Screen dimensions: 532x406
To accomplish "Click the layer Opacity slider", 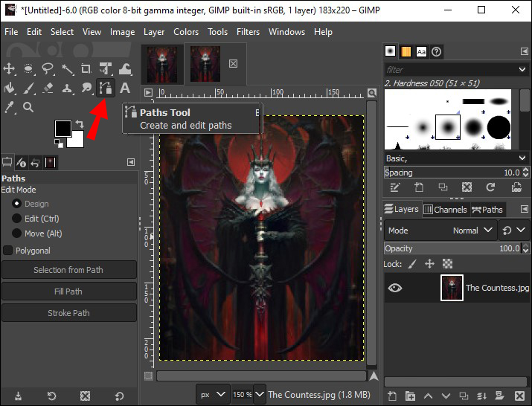I will tap(446, 248).
